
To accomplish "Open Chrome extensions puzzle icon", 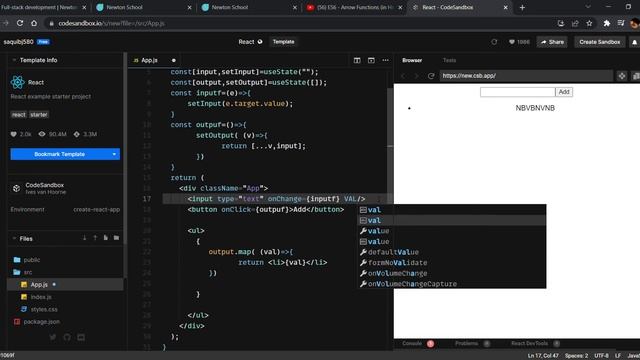I will pyautogui.click(x=607, y=23).
